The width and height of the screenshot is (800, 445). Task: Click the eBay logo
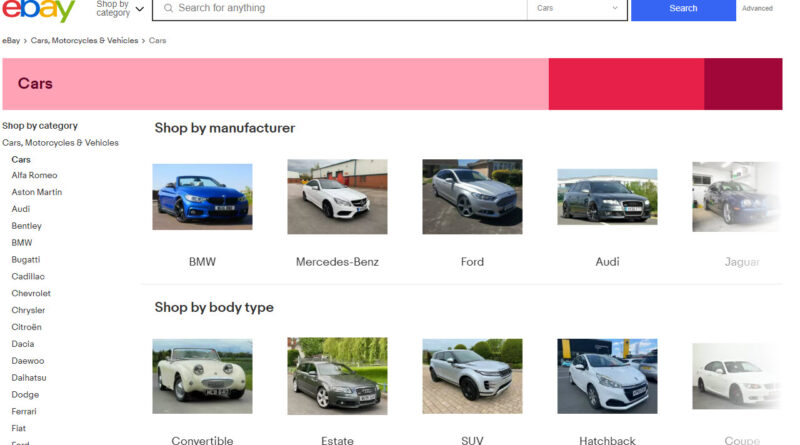(x=39, y=10)
